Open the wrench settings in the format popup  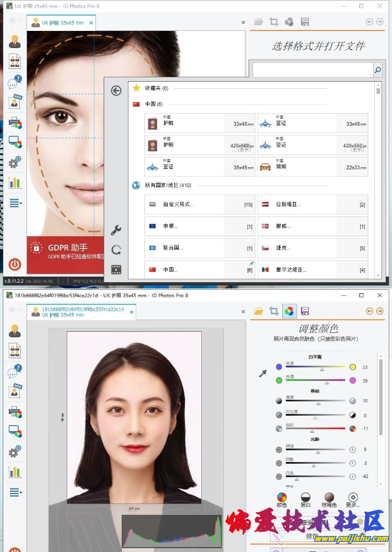pos(116,230)
